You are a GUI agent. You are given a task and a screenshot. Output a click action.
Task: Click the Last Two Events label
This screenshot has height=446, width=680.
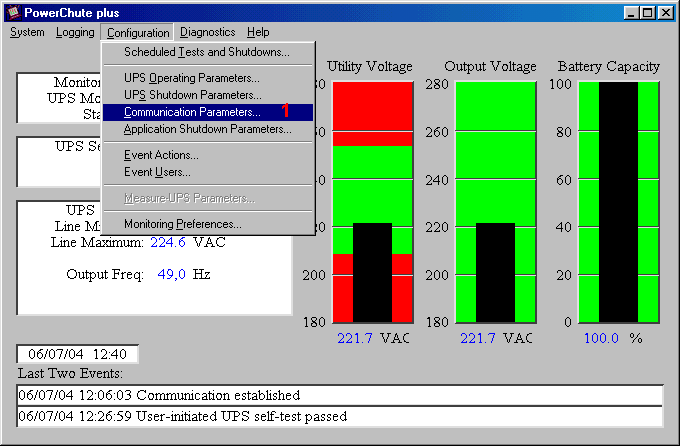pyautogui.click(x=70, y=373)
